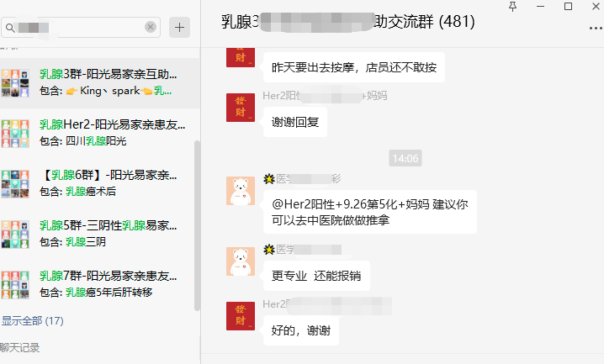Open the red 發財 avatar next to 谢谢回复

(241, 108)
